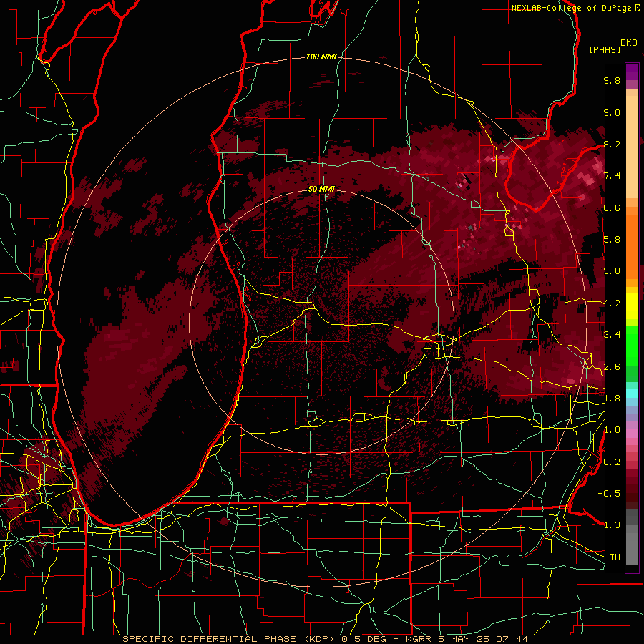Select the orange segment of the color bar
The image size is (644, 644).
632,243
